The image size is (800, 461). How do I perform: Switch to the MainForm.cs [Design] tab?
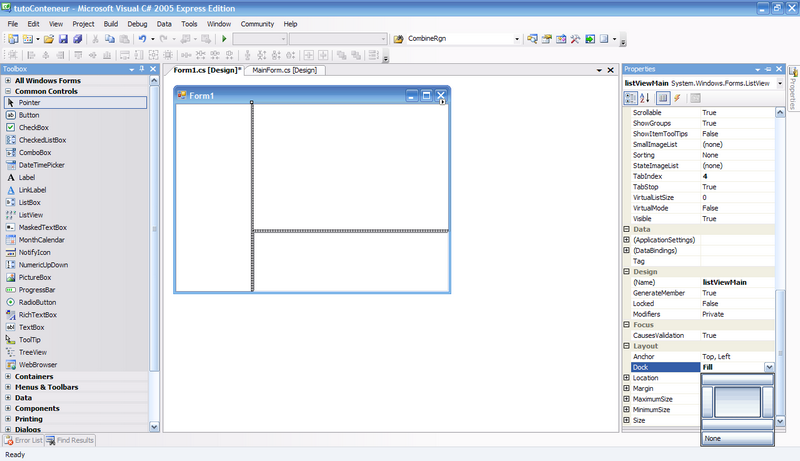pyautogui.click(x=284, y=71)
